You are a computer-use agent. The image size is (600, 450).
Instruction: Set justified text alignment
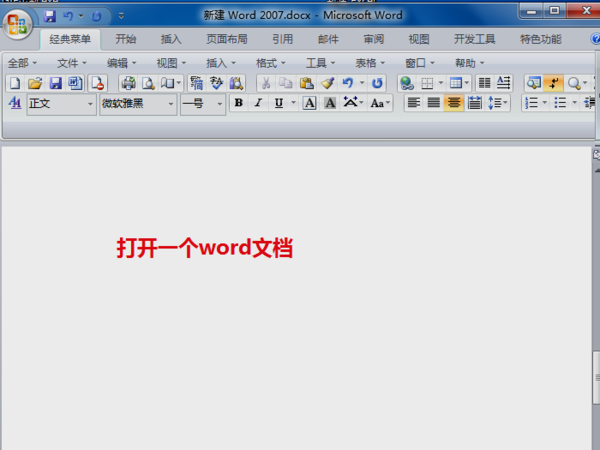point(434,103)
